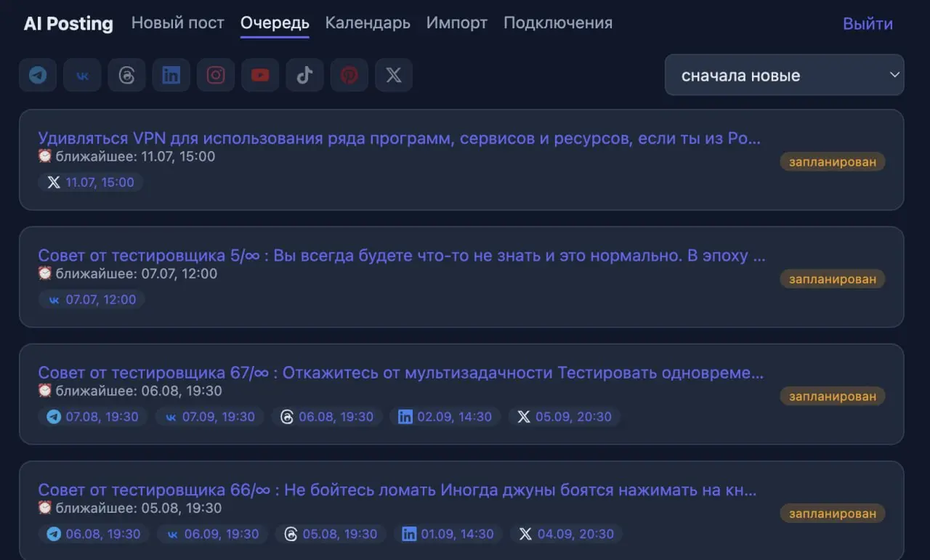The width and height of the screenshot is (930, 560).
Task: Click VK chip 06.09, 19:30
Action: pos(212,534)
